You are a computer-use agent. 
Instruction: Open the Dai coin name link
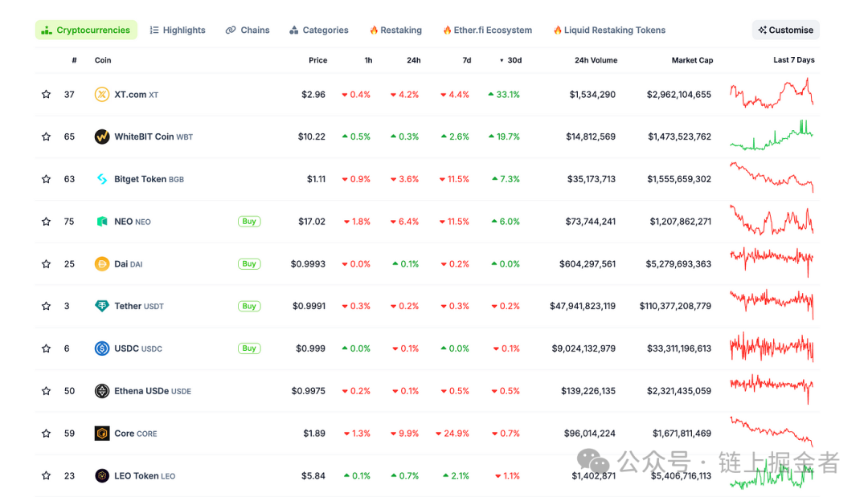129,264
